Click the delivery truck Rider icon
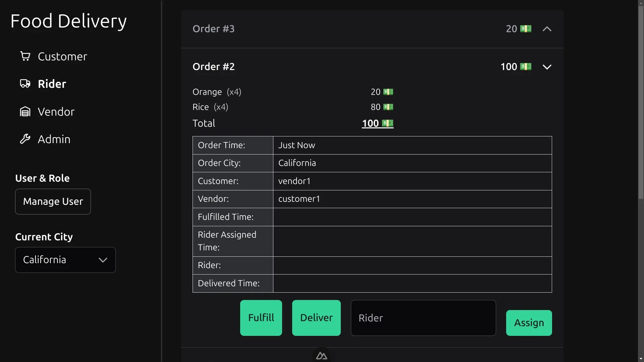The height and width of the screenshot is (362, 644). coord(25,84)
